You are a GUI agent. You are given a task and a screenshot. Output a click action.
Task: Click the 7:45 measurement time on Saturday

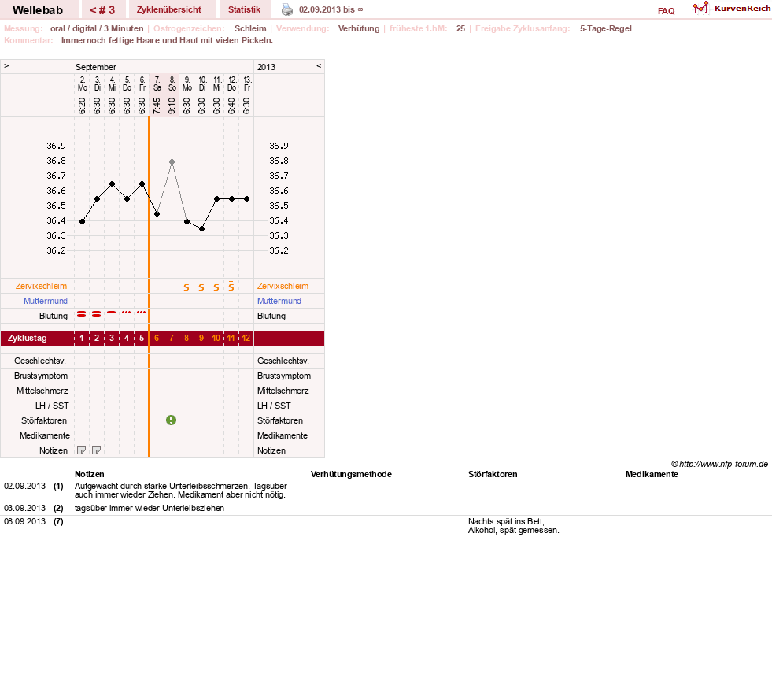pyautogui.click(x=157, y=106)
